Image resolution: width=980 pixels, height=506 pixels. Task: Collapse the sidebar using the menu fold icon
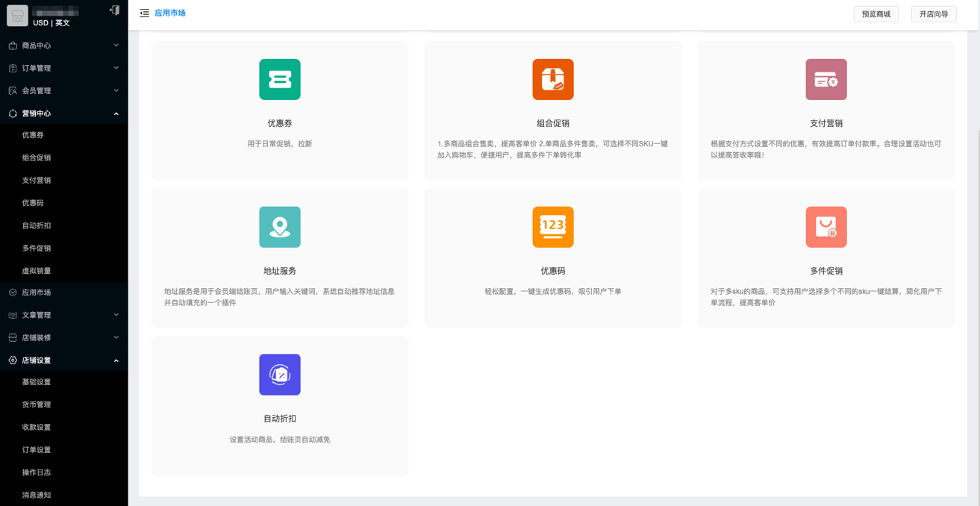pyautogui.click(x=145, y=13)
